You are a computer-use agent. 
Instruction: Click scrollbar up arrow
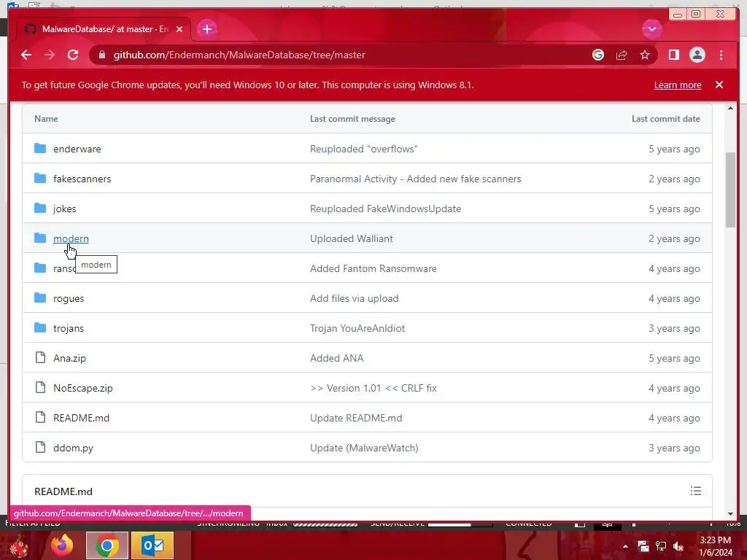click(x=730, y=108)
